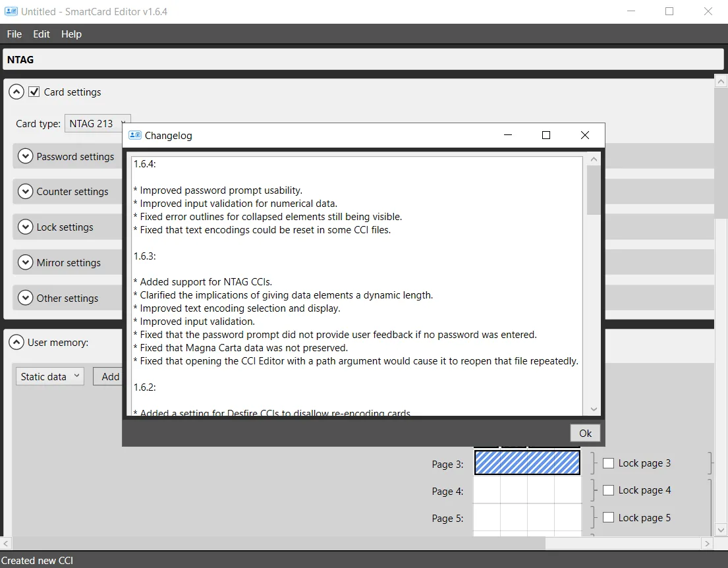Image resolution: width=728 pixels, height=568 pixels.
Task: Click the 'Page 3:' label
Action: pos(447,465)
